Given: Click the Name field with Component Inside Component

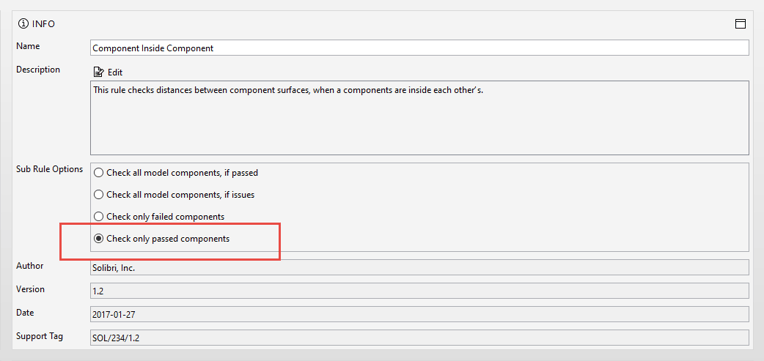Looking at the screenshot, I should pos(420,48).
